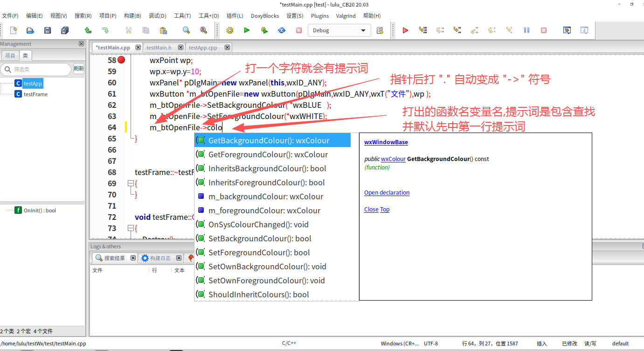The image size is (644, 351).
Task: Open the 调试(D) menu
Action: click(157, 16)
